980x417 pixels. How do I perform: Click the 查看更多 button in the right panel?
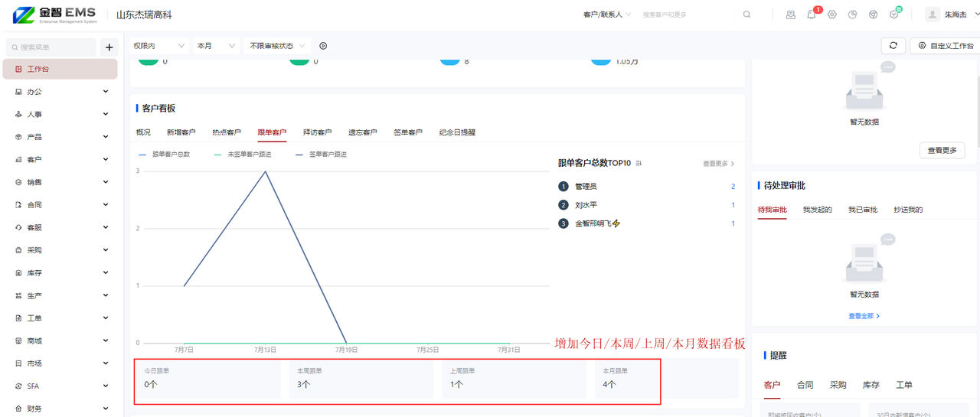coord(942,150)
